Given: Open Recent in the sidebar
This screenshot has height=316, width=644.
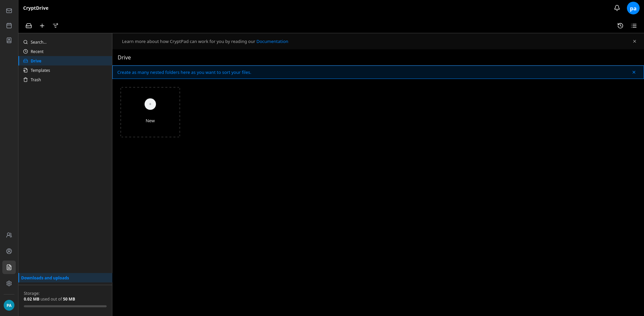Looking at the screenshot, I should (65, 51).
